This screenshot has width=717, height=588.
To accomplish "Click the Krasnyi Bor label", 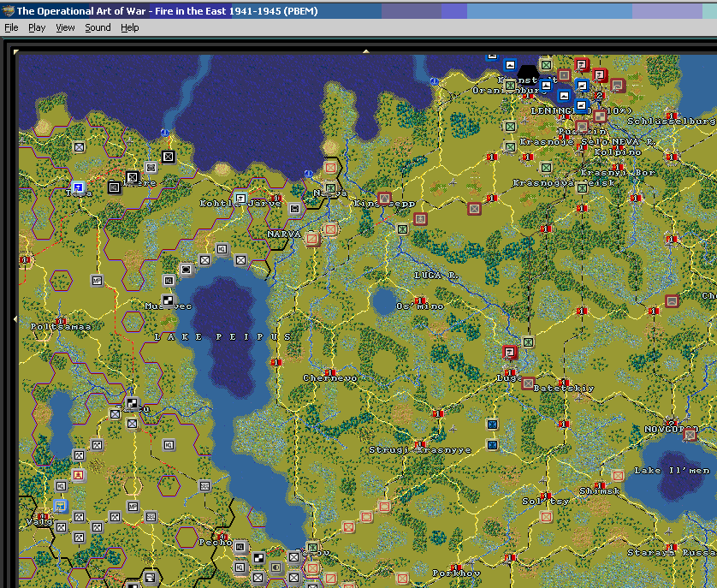I will tap(618, 173).
